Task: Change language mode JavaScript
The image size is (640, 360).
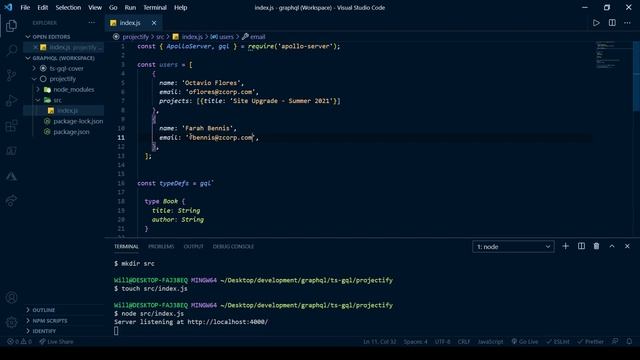Action: (490, 342)
